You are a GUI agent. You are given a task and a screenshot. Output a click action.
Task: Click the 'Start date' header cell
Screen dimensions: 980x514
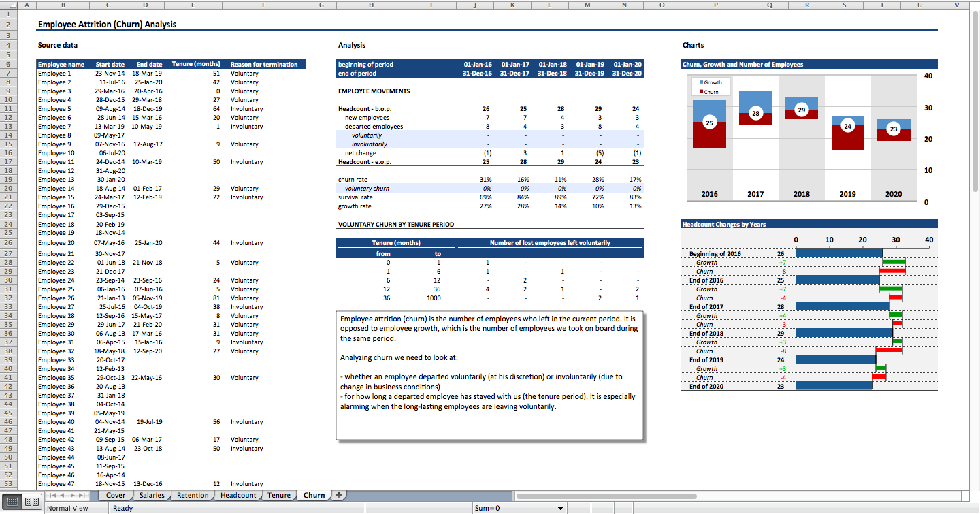[x=110, y=64]
